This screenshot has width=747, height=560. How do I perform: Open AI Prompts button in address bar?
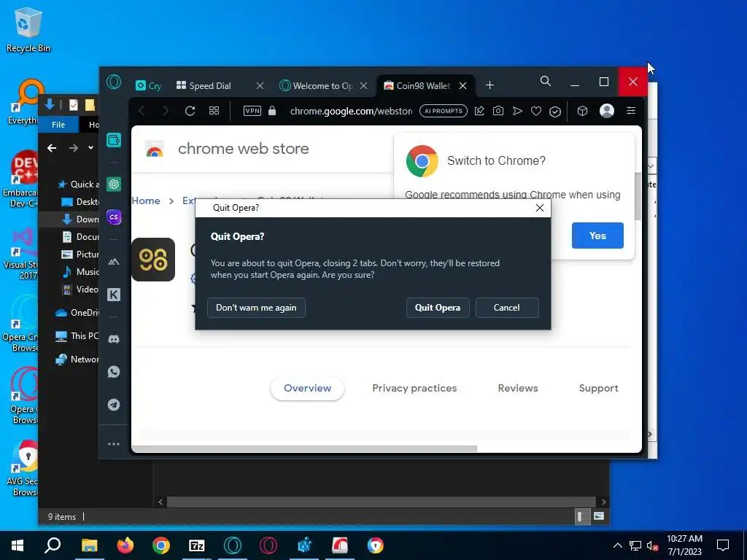tap(444, 111)
